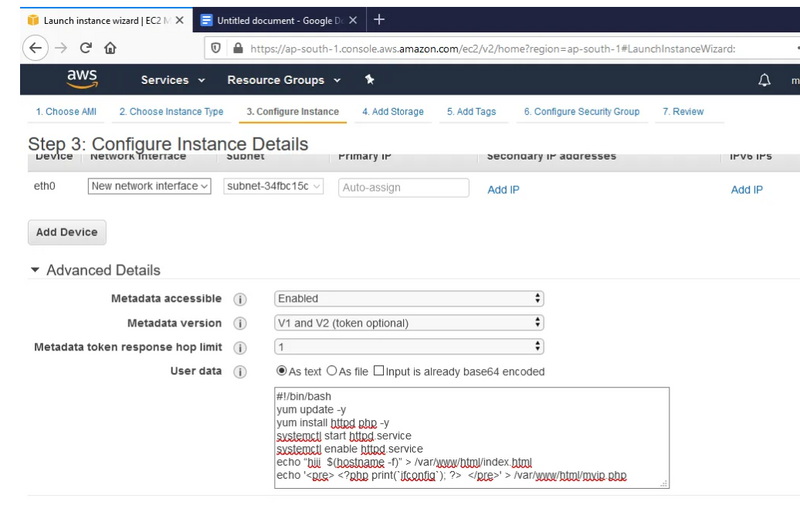Open New network interface dropdown
The height and width of the screenshot is (515, 800).
(x=149, y=186)
